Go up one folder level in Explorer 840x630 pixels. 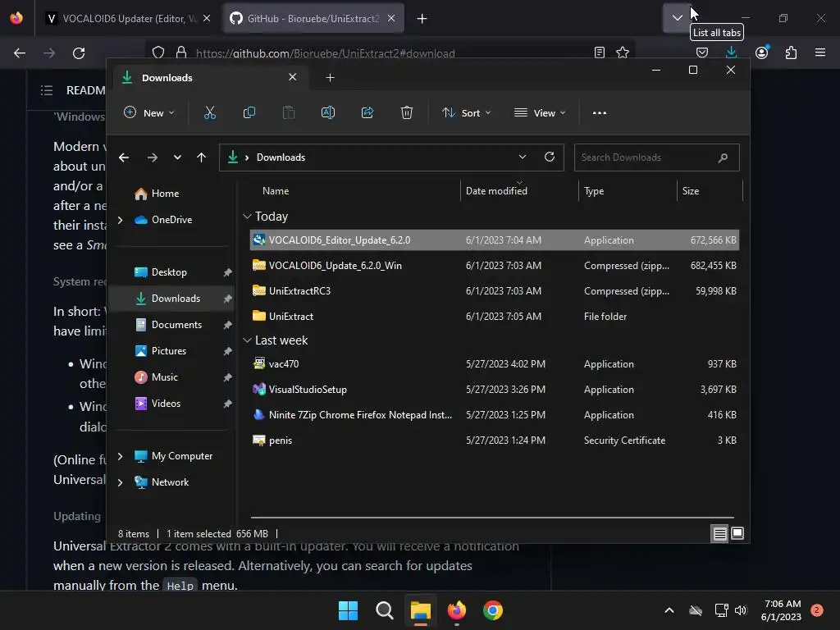coord(202,157)
